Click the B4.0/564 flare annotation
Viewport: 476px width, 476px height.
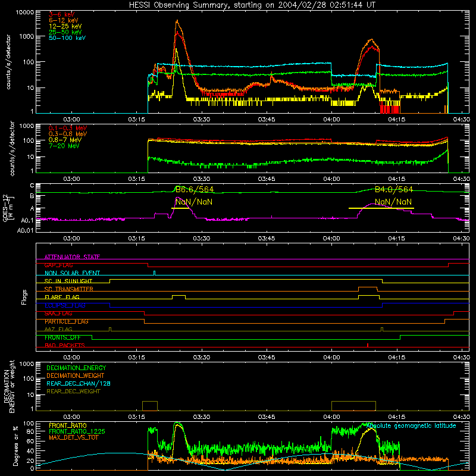pos(394,189)
